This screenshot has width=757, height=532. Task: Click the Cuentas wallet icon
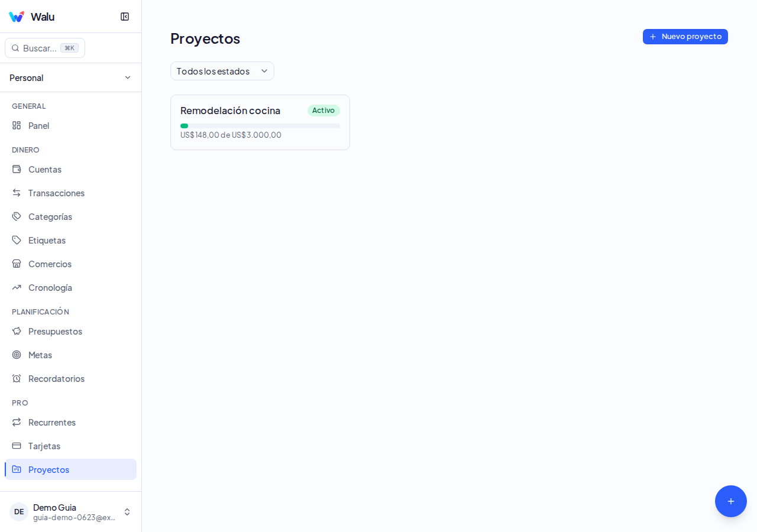(17, 169)
